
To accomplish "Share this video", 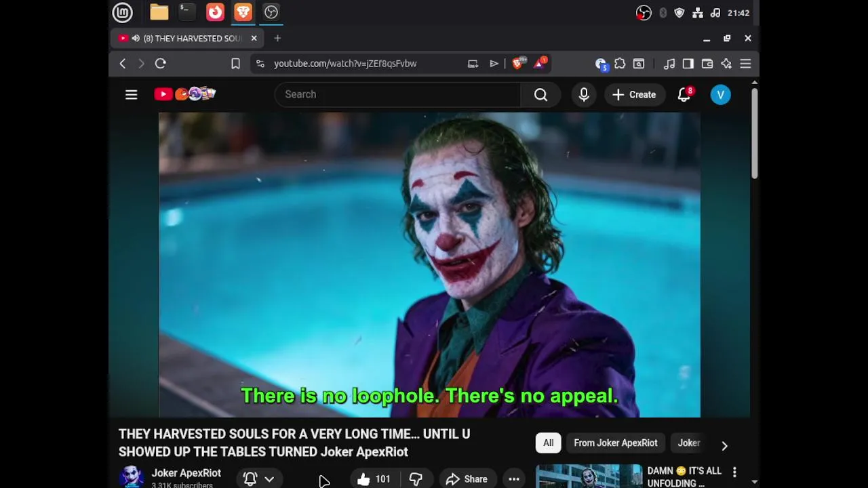I will [x=467, y=479].
